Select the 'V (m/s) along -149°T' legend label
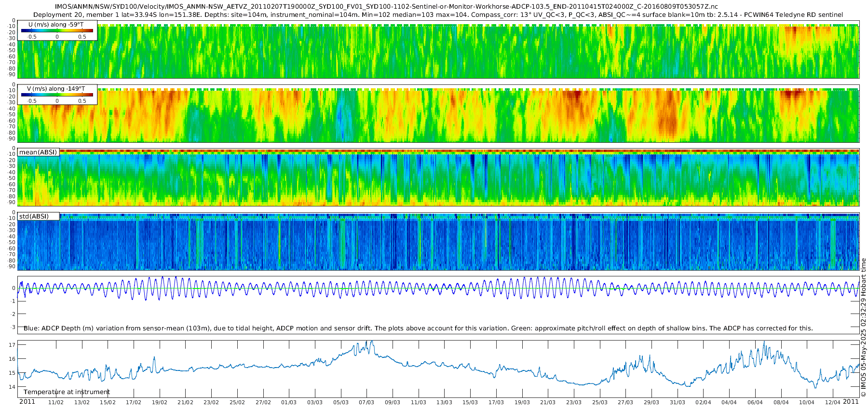This screenshot has height=410, width=868. 56,88
